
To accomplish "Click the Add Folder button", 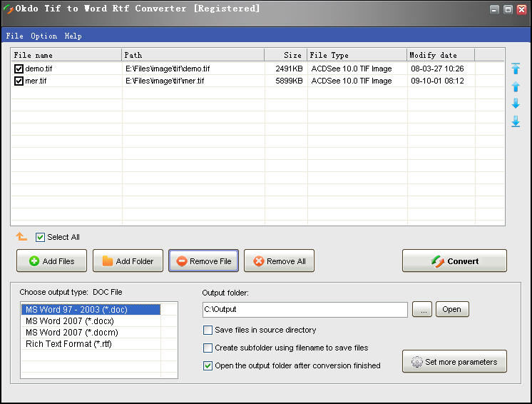I will click(x=128, y=261).
